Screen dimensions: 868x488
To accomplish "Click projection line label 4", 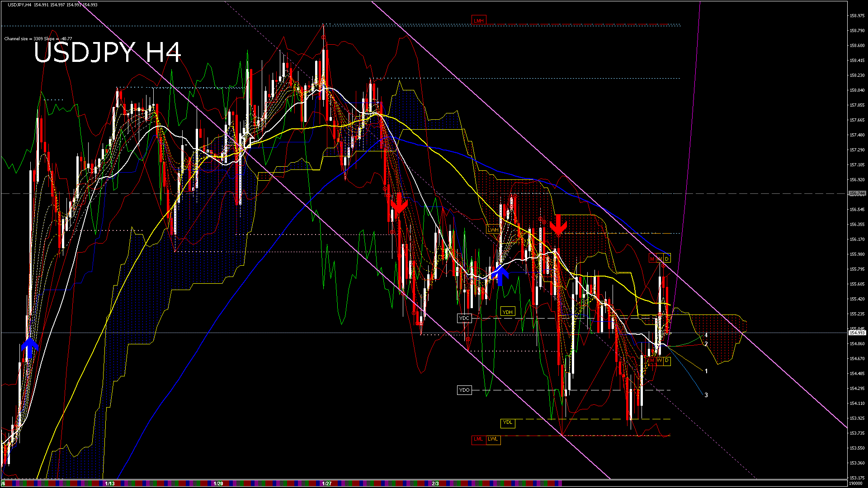I will pos(706,335).
